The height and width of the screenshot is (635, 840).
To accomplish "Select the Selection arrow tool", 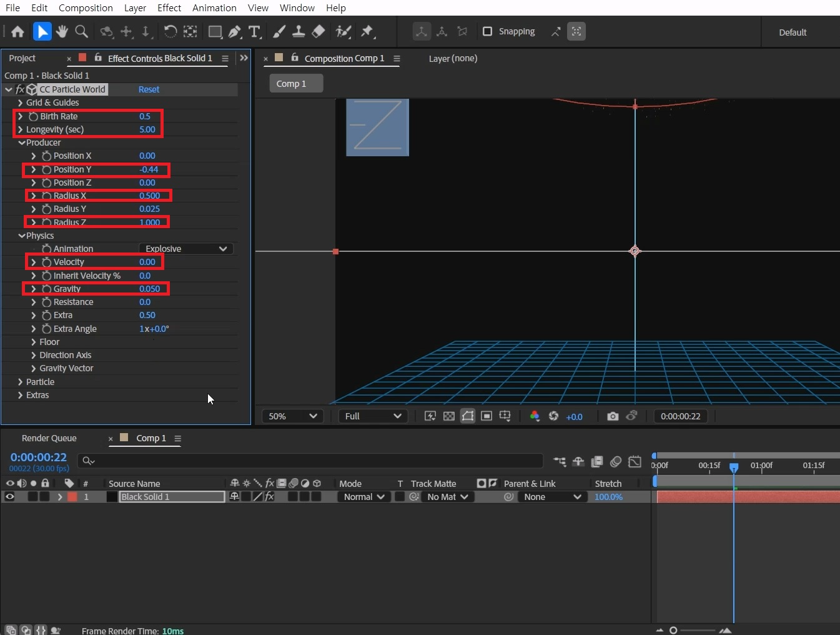I will [x=42, y=31].
